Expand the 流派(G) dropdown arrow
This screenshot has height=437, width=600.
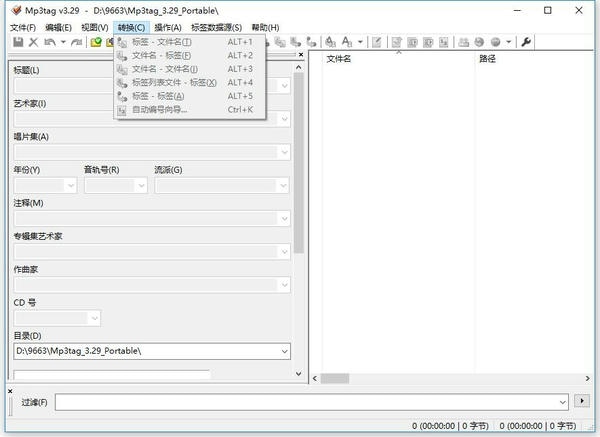(283, 186)
